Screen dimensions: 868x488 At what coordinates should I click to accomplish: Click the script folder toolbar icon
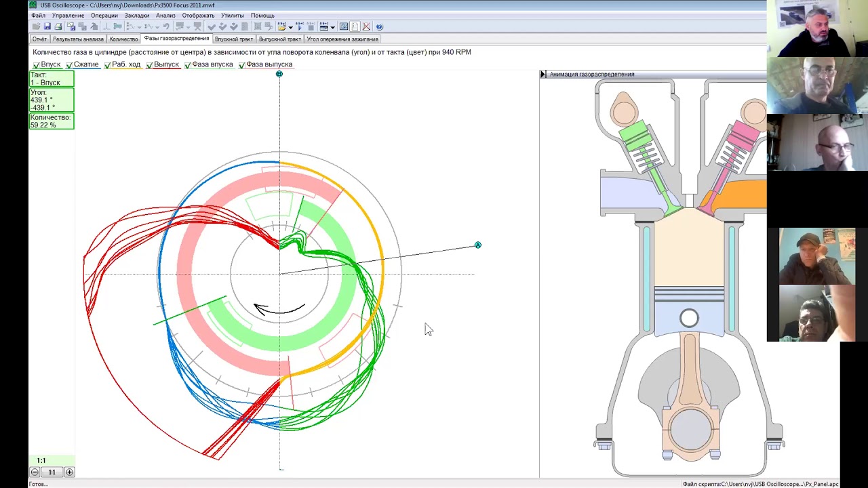tap(281, 26)
